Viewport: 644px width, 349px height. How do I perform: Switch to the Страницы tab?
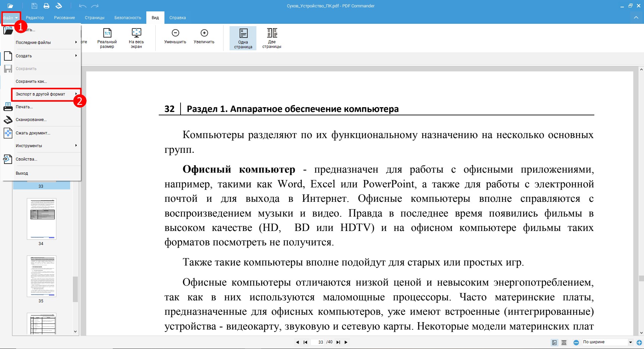[x=95, y=18]
